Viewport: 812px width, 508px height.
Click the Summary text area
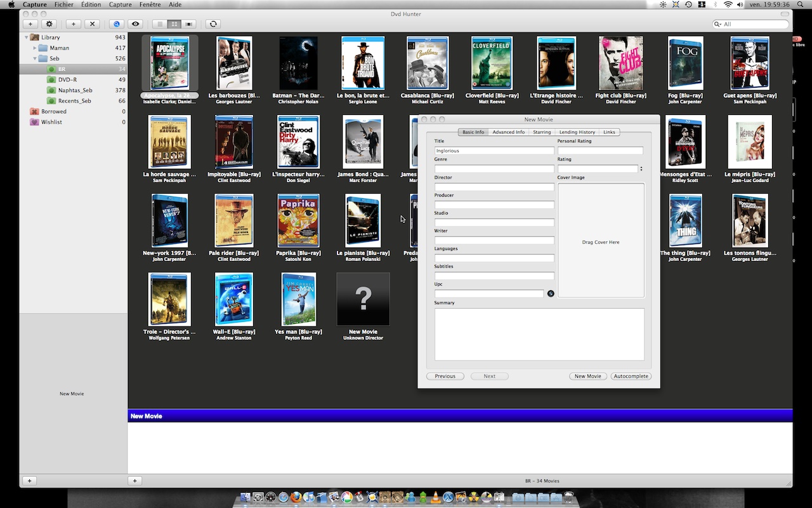coord(539,334)
